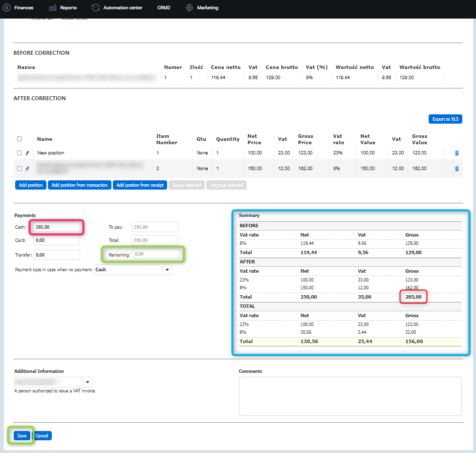
Task: Delete second position row via trash icon
Action: (457, 169)
